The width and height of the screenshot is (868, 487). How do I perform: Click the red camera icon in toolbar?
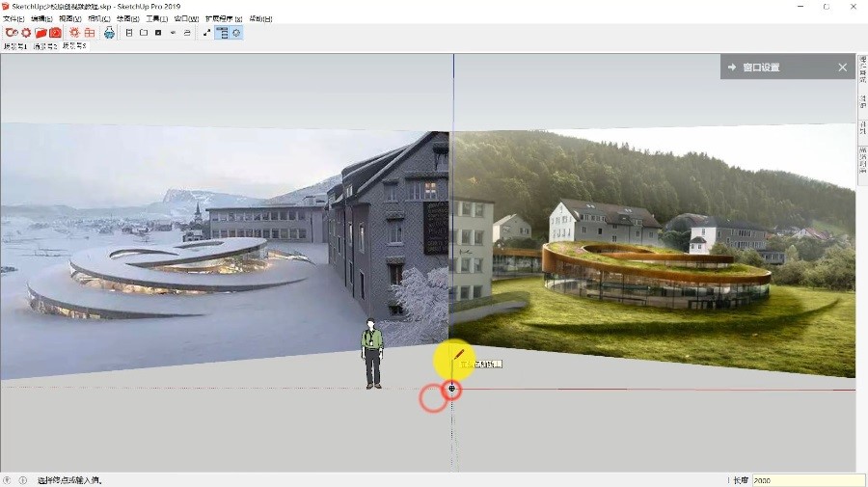[x=56, y=33]
